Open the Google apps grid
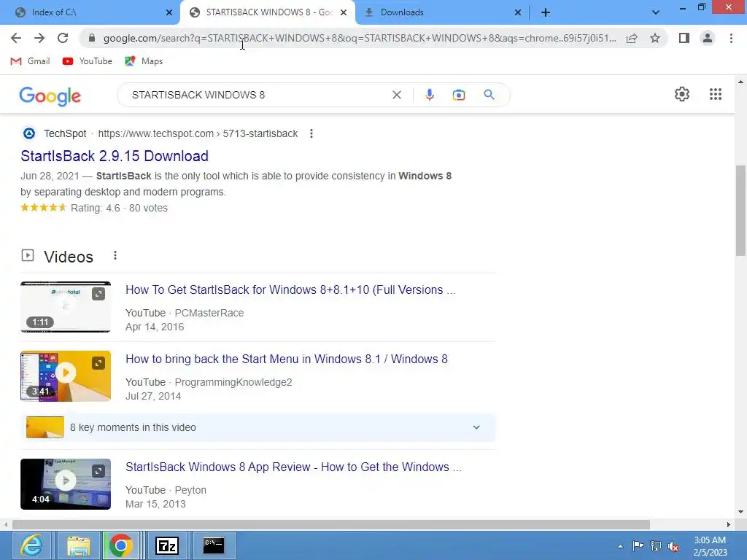 point(716,94)
